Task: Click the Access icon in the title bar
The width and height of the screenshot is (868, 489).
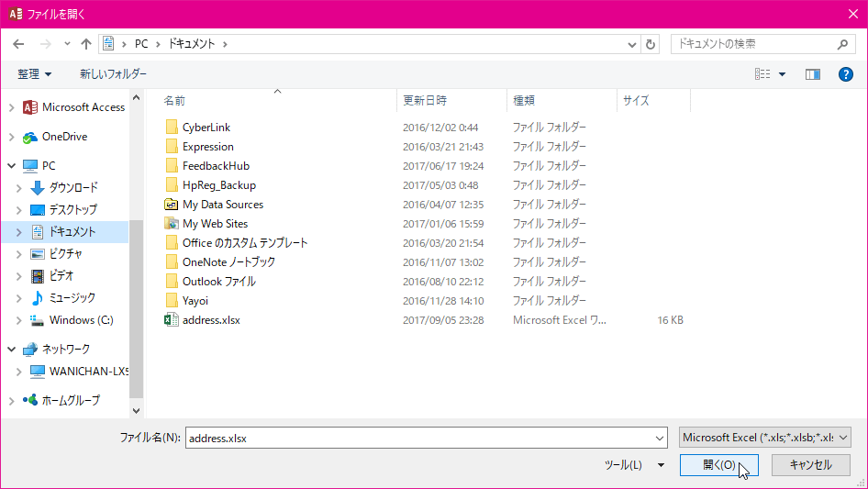Action: pyautogui.click(x=16, y=14)
